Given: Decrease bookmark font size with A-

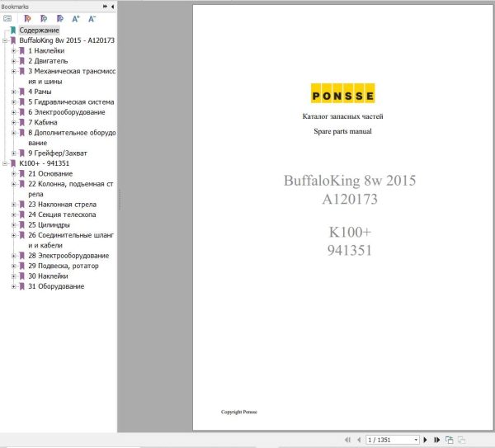Looking at the screenshot, I should [92, 19].
